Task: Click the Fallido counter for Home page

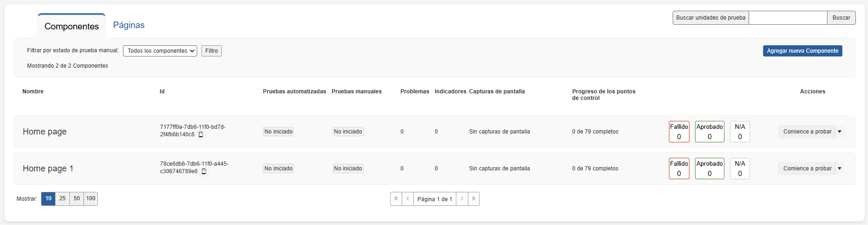Action: [679, 132]
